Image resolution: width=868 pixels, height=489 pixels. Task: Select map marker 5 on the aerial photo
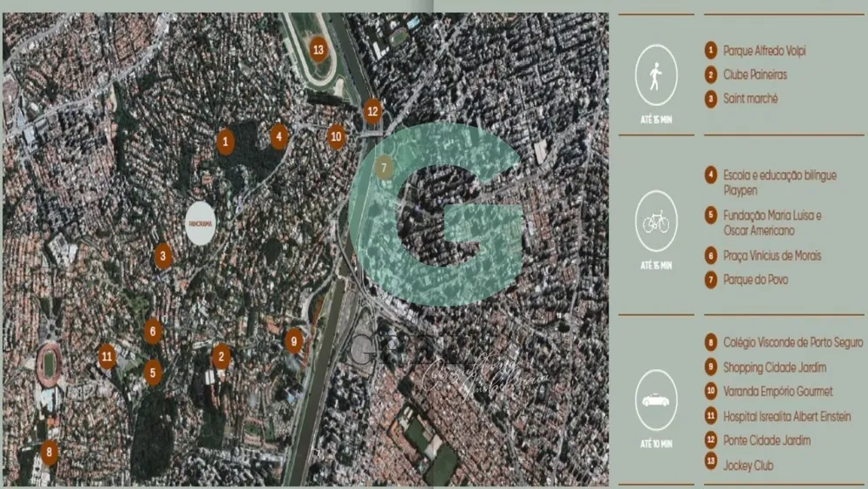point(152,373)
